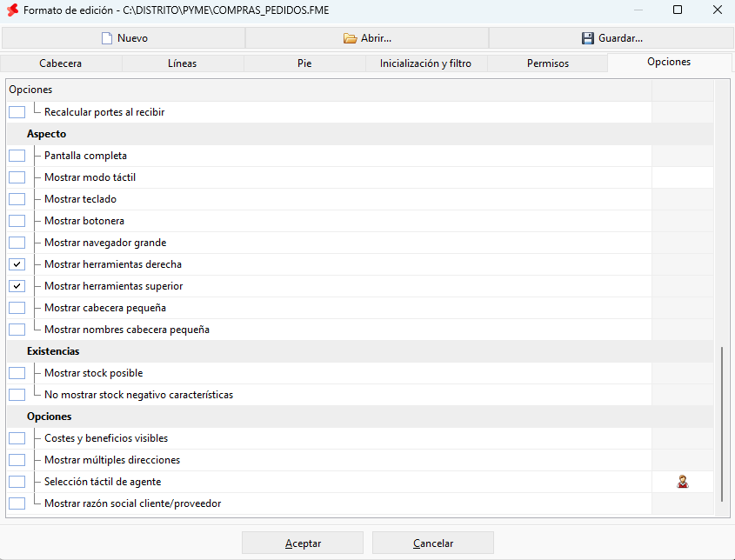This screenshot has width=735, height=560.
Task: Open the Líneas tab
Action: pyautogui.click(x=183, y=63)
